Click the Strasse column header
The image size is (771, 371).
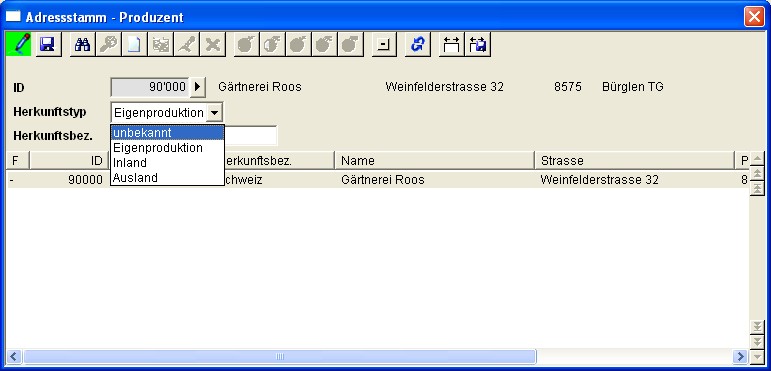tap(634, 161)
